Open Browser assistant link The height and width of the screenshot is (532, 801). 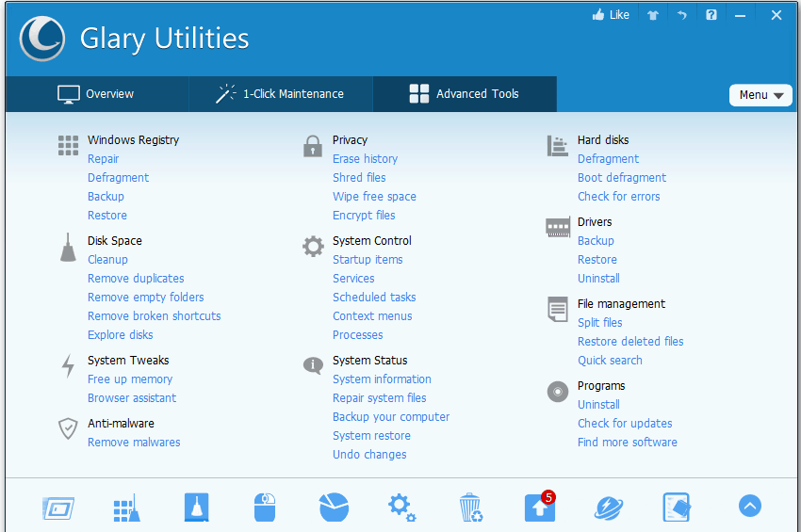(x=132, y=398)
